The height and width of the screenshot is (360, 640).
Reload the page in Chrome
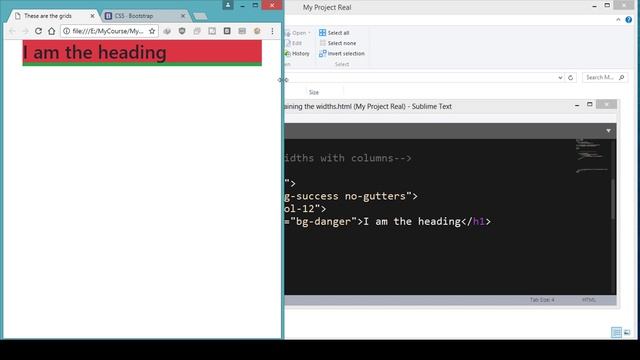point(38,31)
